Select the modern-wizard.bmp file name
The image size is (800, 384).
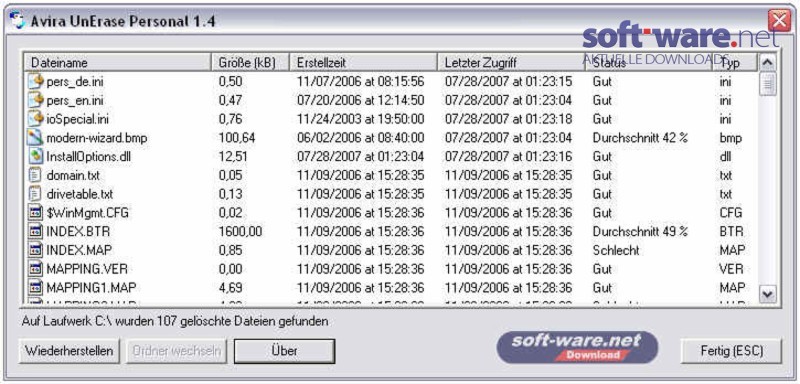pyautogui.click(x=97, y=138)
